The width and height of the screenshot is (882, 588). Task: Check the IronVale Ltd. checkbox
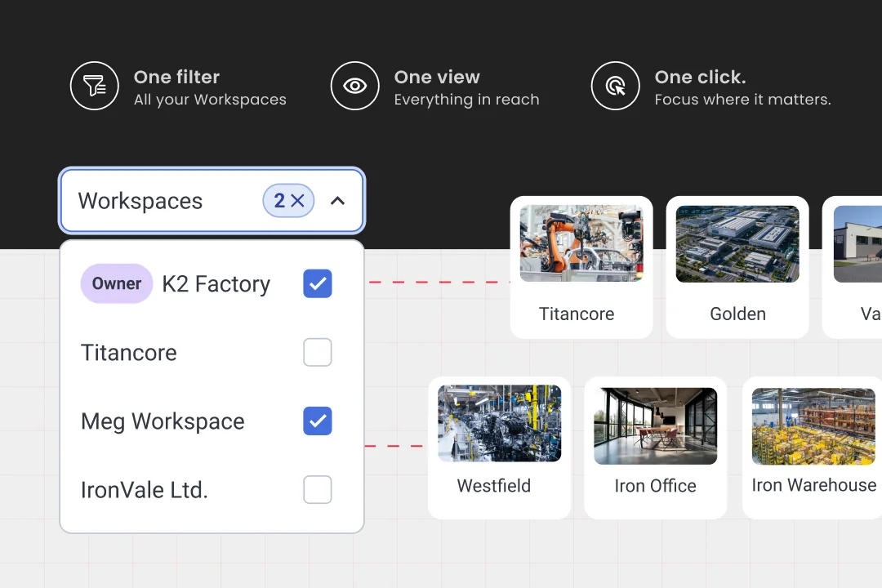tap(317, 489)
